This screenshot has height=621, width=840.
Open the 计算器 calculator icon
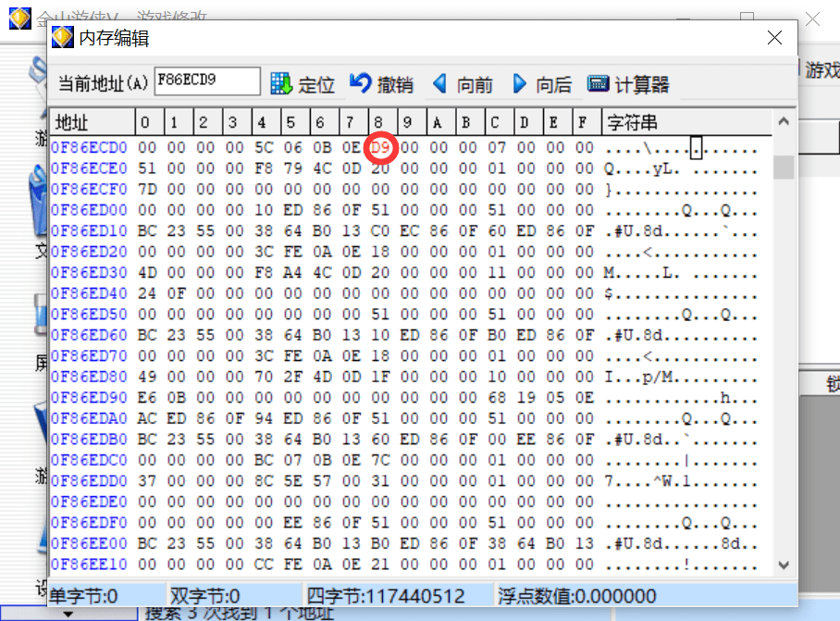[x=599, y=83]
